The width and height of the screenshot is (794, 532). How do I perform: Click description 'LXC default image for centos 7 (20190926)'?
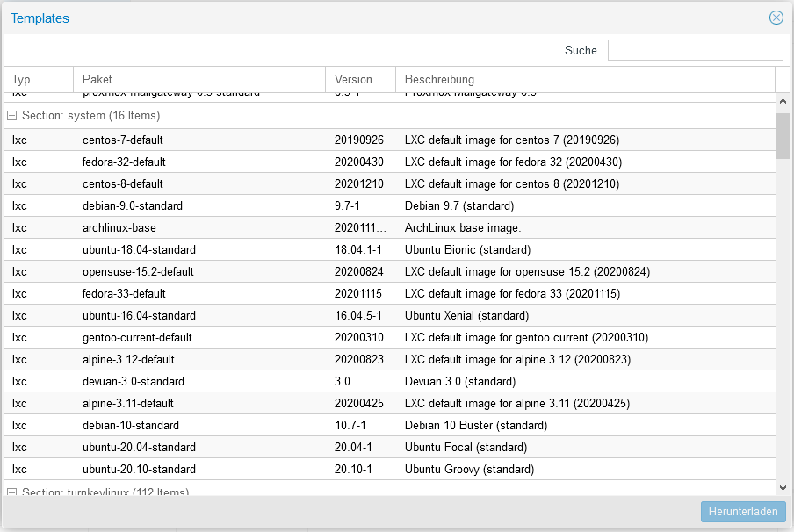[x=512, y=140]
